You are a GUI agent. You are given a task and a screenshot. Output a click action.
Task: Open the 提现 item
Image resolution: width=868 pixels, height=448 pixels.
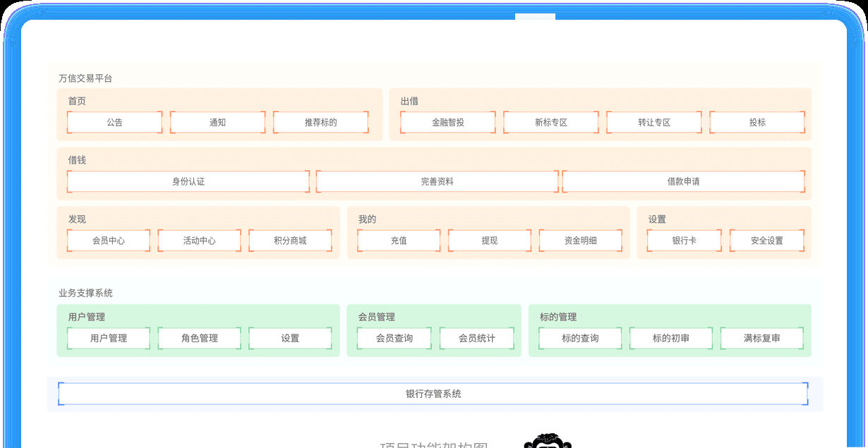click(x=489, y=240)
